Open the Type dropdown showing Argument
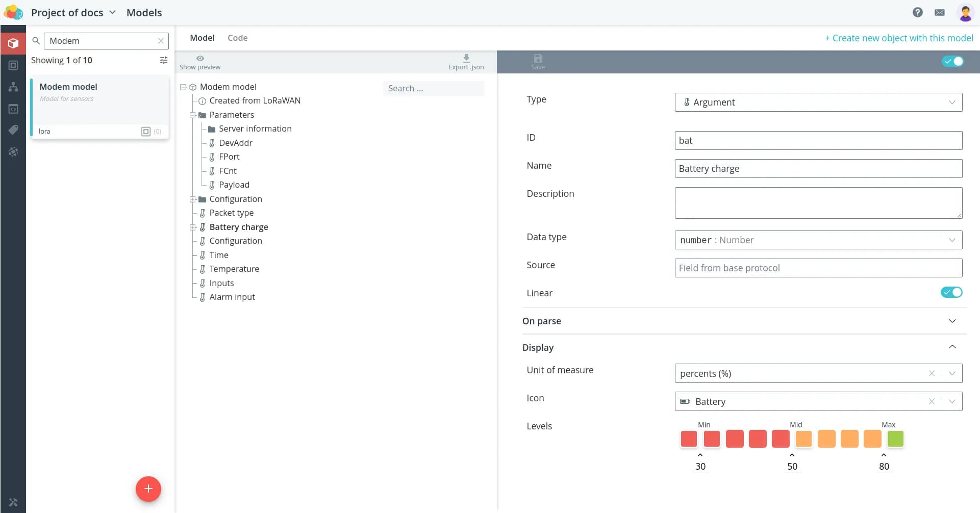The image size is (980, 513). (x=818, y=102)
